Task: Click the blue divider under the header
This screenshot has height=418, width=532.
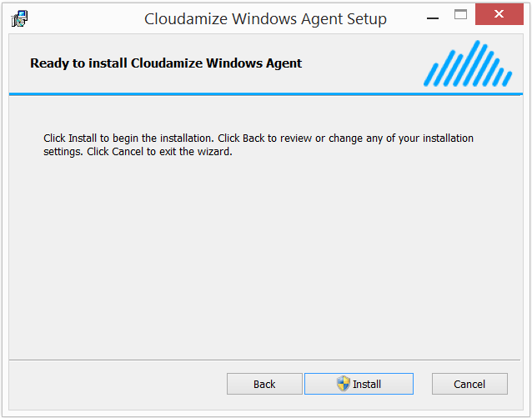Action: [265, 94]
